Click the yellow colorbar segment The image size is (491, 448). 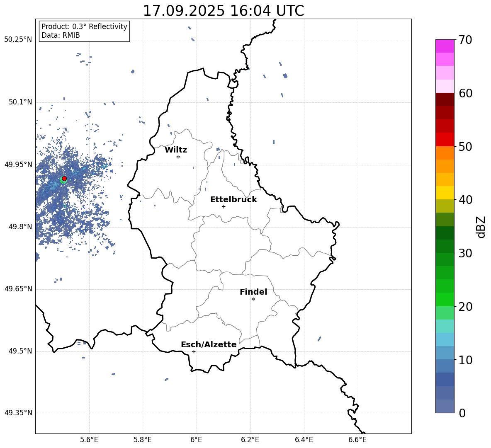click(x=445, y=193)
